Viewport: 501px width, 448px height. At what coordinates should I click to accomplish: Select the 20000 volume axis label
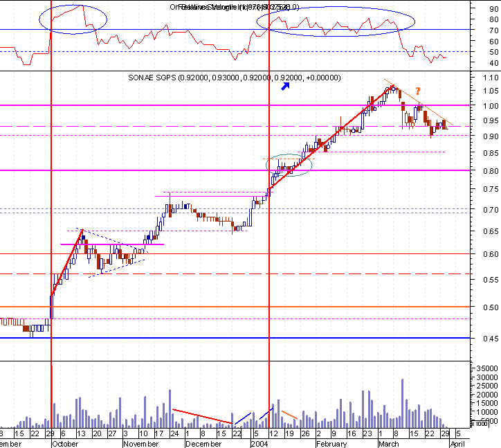(487, 395)
